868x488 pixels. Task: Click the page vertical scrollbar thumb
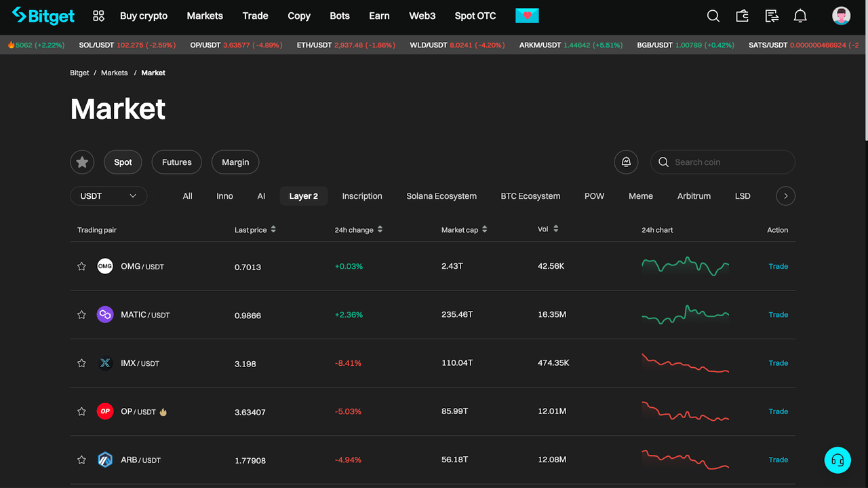pyautogui.click(x=865, y=71)
